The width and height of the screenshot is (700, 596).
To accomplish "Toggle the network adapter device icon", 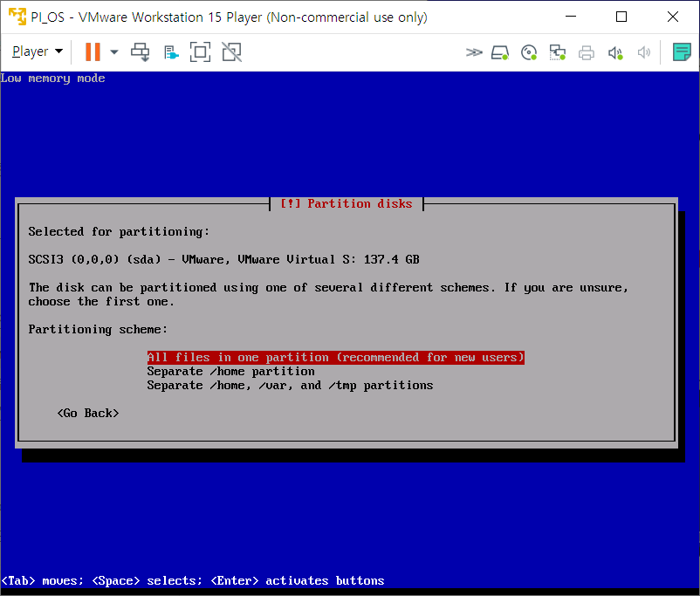I will (x=557, y=52).
